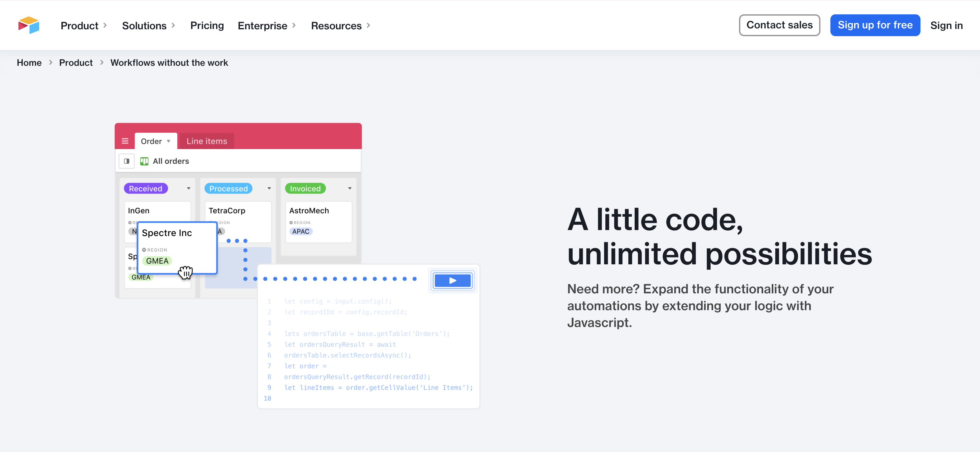Open the Order tab dropdown
This screenshot has height=452, width=980.
(169, 141)
